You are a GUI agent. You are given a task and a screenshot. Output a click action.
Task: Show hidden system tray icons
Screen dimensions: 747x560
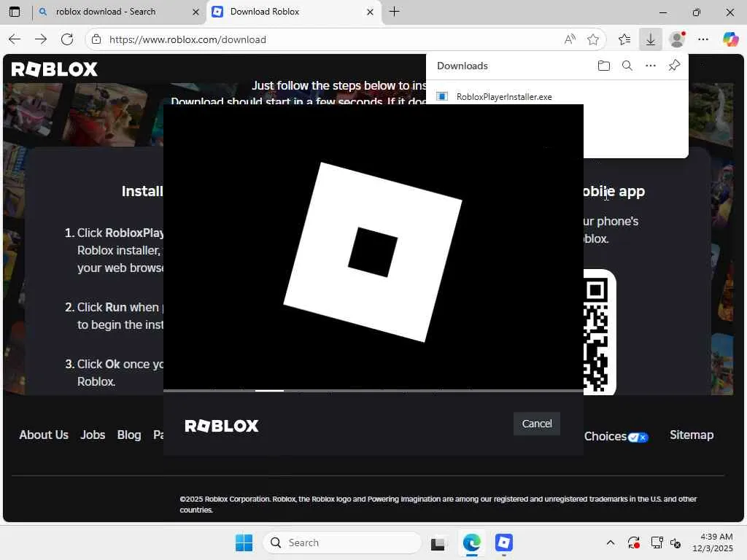pos(611,542)
